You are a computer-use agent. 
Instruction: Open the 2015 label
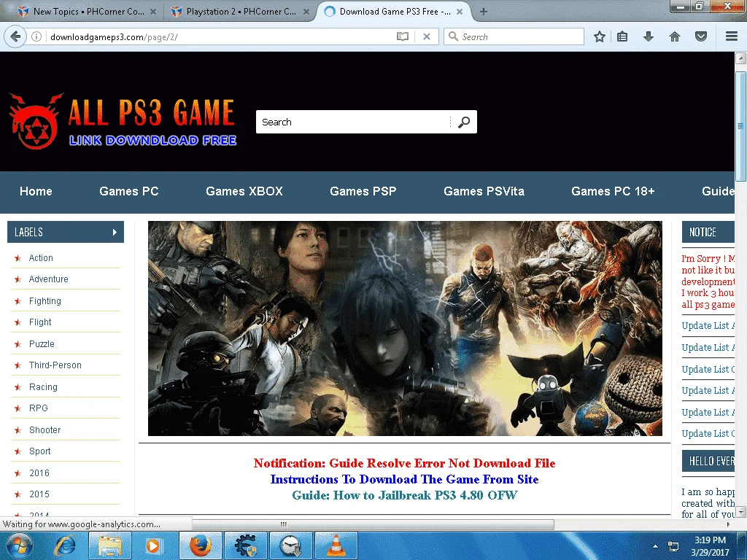(39, 494)
